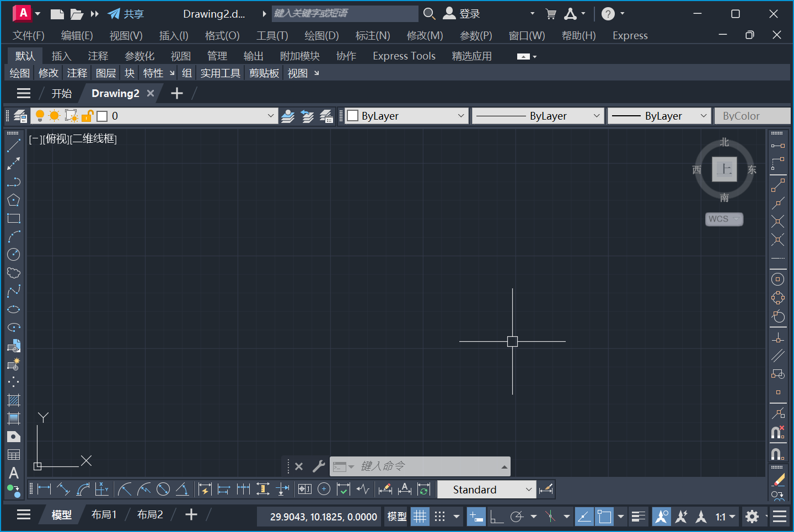This screenshot has width=794, height=532.
Task: Click the 共享 share button
Action: 126,14
